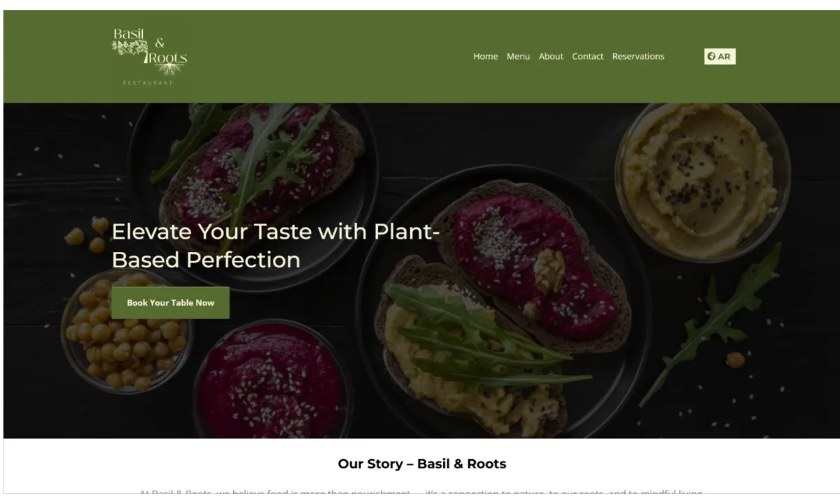Click the Book Your Table Now button
This screenshot has height=504, width=840.
(x=170, y=302)
